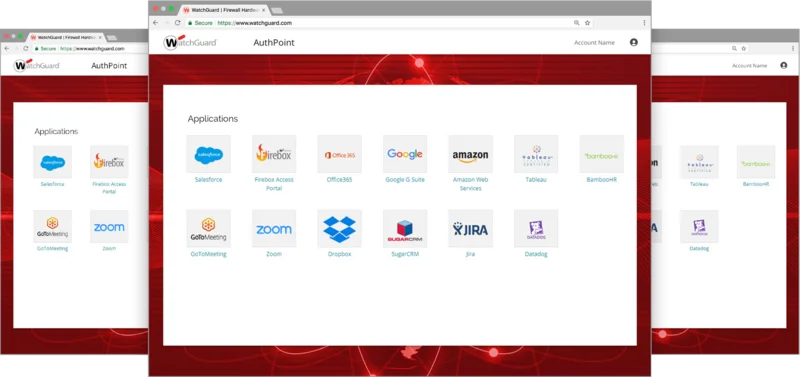
Task: Click Dropbox link label
Action: coord(339,254)
